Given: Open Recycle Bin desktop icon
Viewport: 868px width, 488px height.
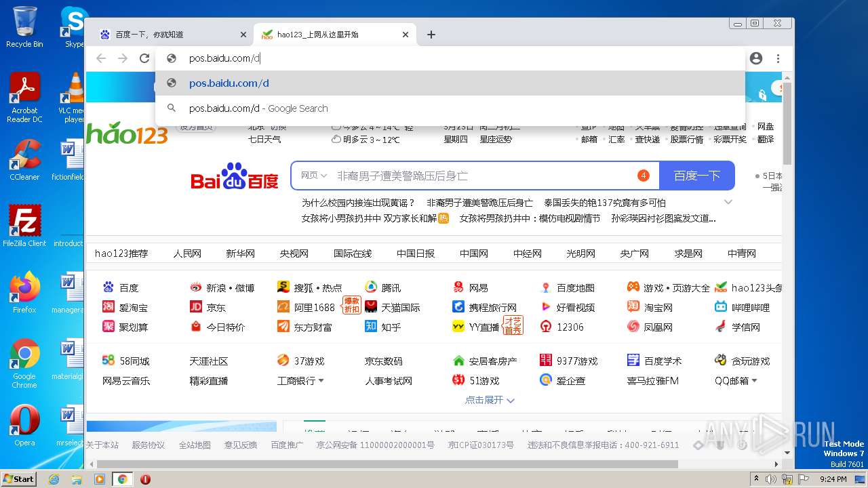Looking at the screenshot, I should pyautogui.click(x=24, y=27).
